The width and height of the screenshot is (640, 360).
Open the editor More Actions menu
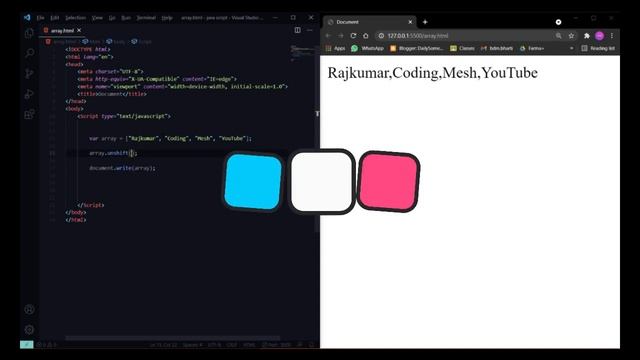[310, 30]
